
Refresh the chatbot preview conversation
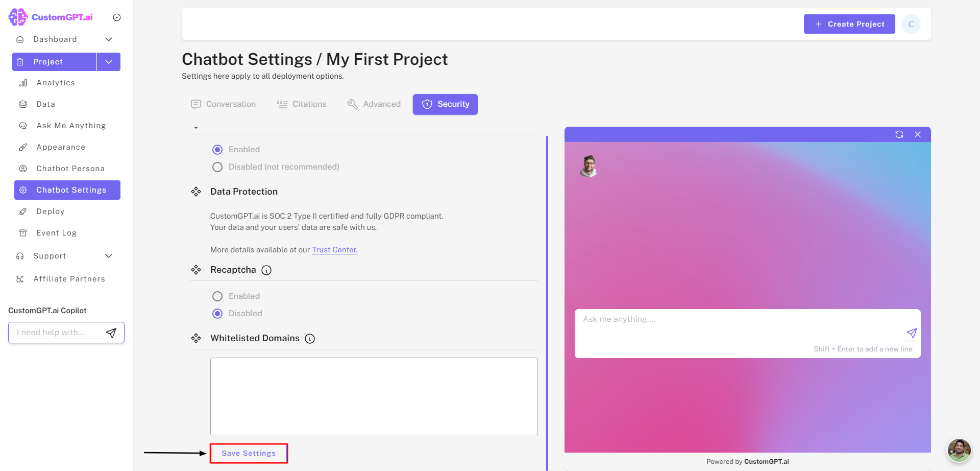pos(899,134)
